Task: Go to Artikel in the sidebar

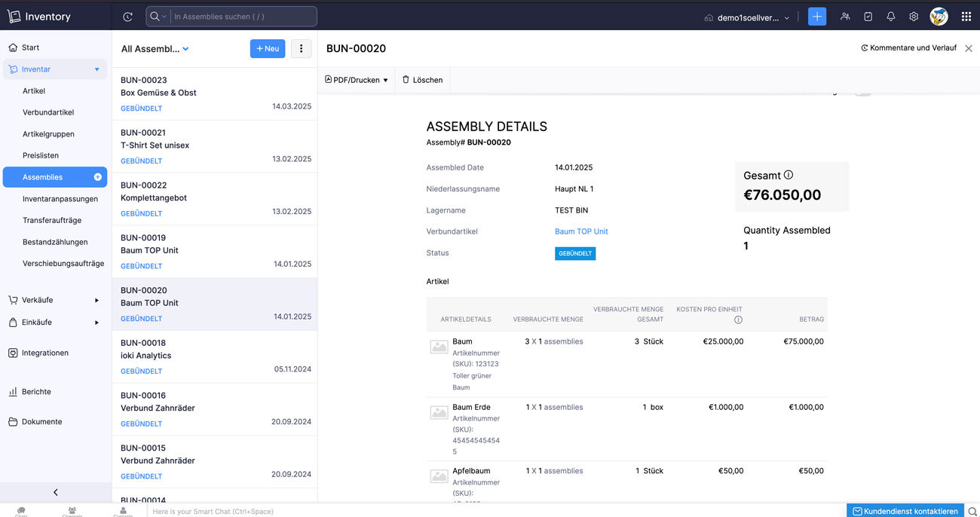Action: pyautogui.click(x=34, y=91)
